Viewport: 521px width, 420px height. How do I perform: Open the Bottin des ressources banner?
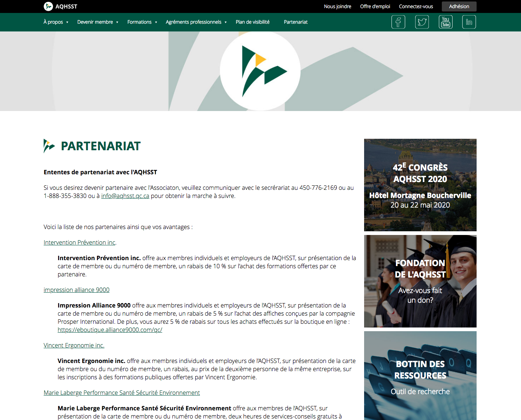(420, 376)
